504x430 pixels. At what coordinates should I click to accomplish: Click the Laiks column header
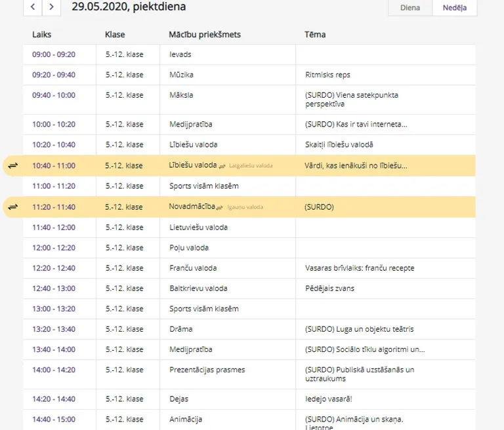[x=42, y=34]
